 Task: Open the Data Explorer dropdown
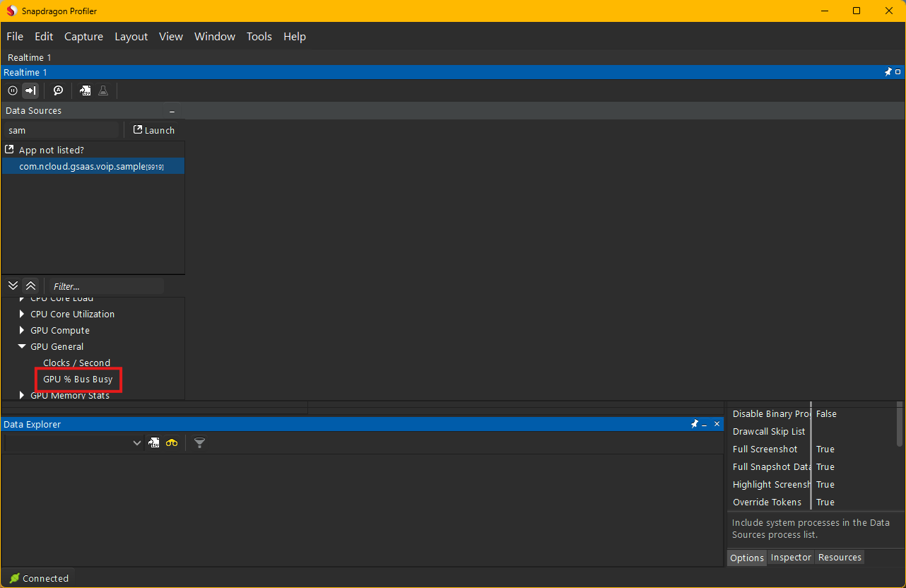[x=137, y=443]
